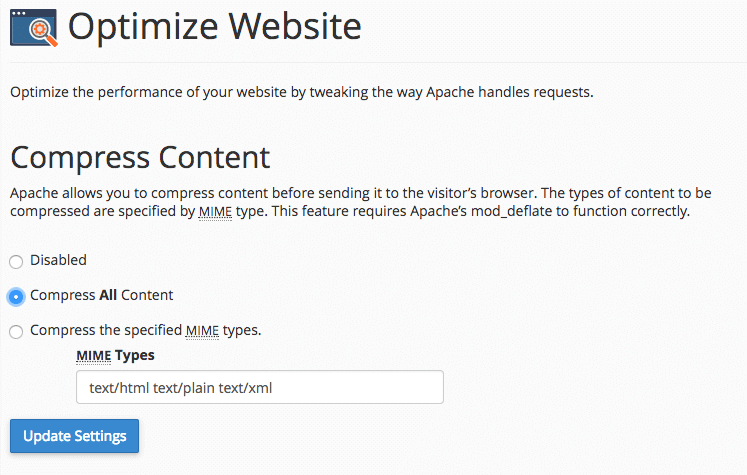
Task: Click the Optimize Website magnifier icon
Action: [34, 28]
